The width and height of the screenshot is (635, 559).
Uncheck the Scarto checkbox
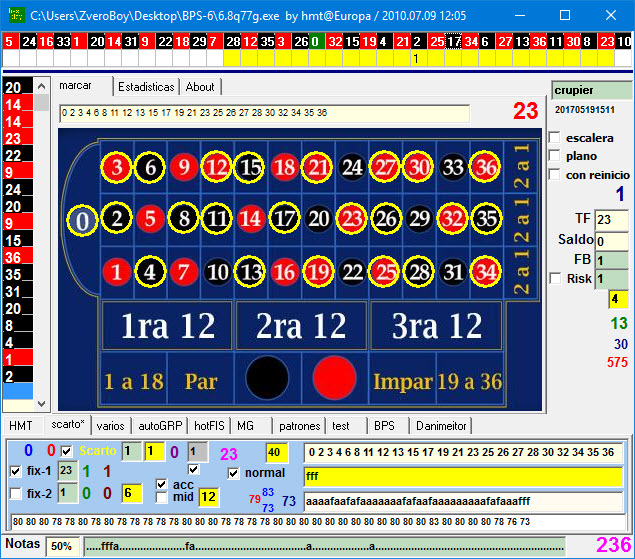tap(66, 451)
